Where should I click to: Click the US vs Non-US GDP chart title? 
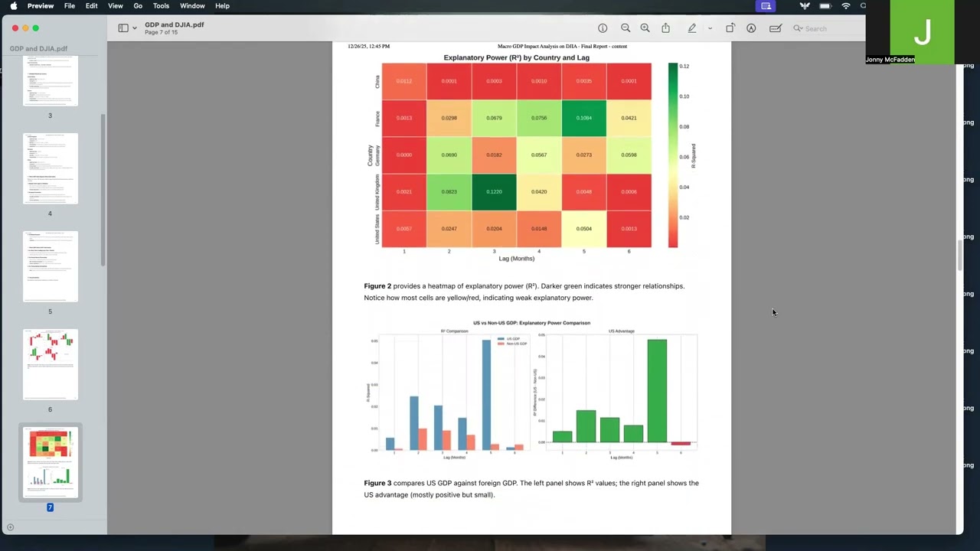pyautogui.click(x=531, y=323)
